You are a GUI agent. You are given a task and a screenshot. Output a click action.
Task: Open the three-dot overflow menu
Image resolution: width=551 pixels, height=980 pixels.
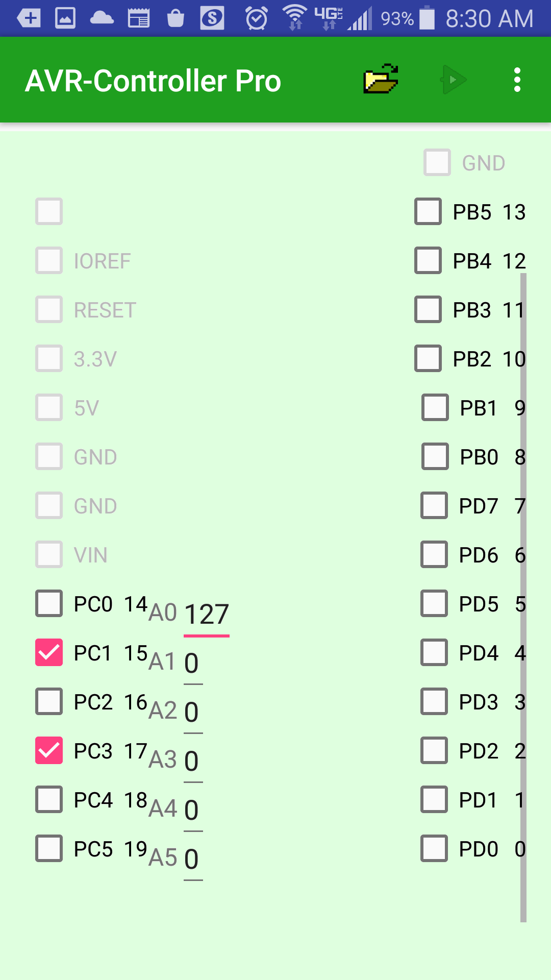[517, 80]
